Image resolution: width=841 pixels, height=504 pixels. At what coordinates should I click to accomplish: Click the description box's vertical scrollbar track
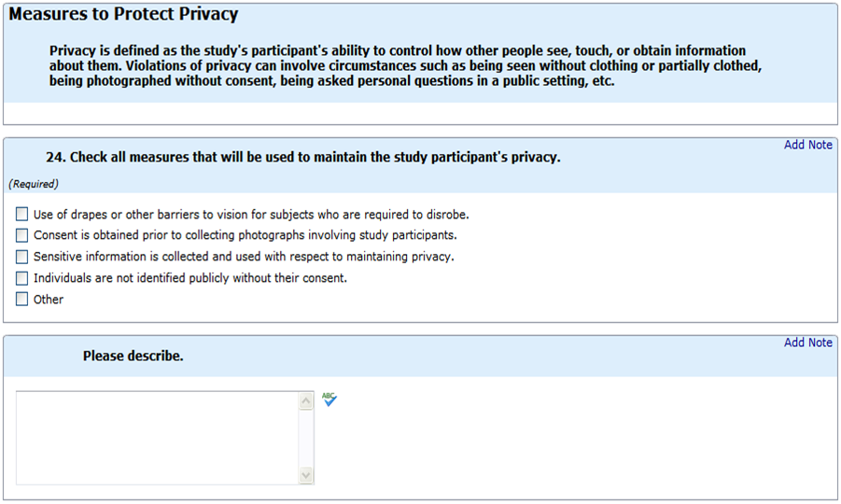pos(305,437)
